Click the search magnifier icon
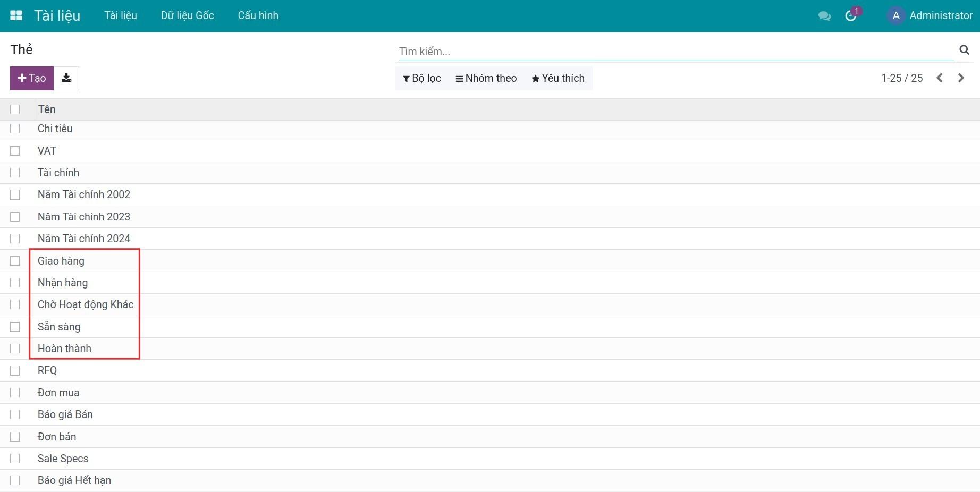 [x=964, y=50]
